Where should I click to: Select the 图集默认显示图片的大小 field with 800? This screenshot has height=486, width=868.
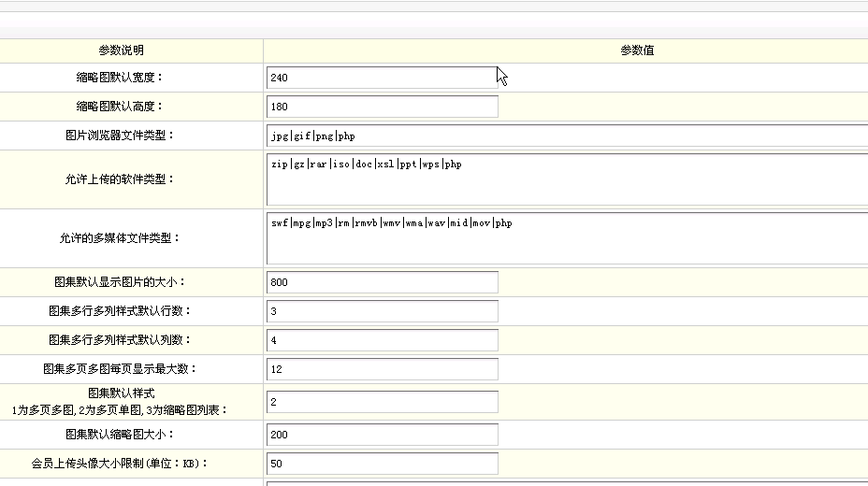click(x=382, y=282)
